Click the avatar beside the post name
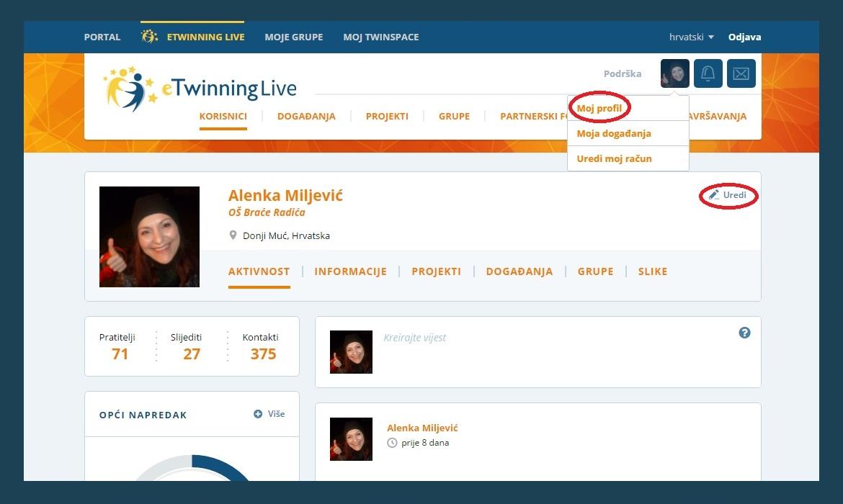The height and width of the screenshot is (504, 843). pyautogui.click(x=351, y=439)
